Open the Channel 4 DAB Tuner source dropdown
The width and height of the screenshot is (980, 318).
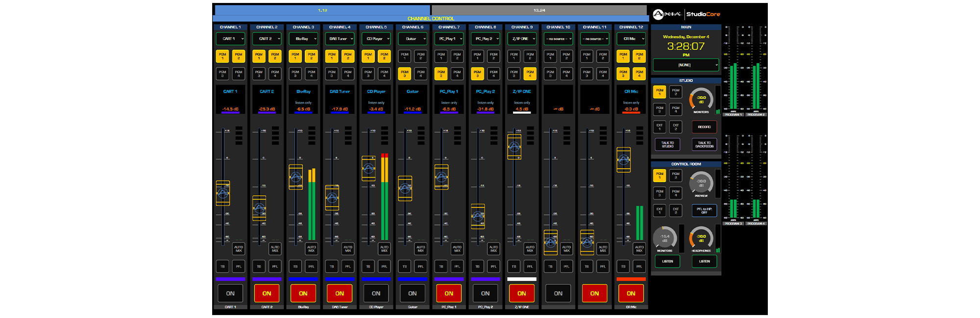point(340,39)
